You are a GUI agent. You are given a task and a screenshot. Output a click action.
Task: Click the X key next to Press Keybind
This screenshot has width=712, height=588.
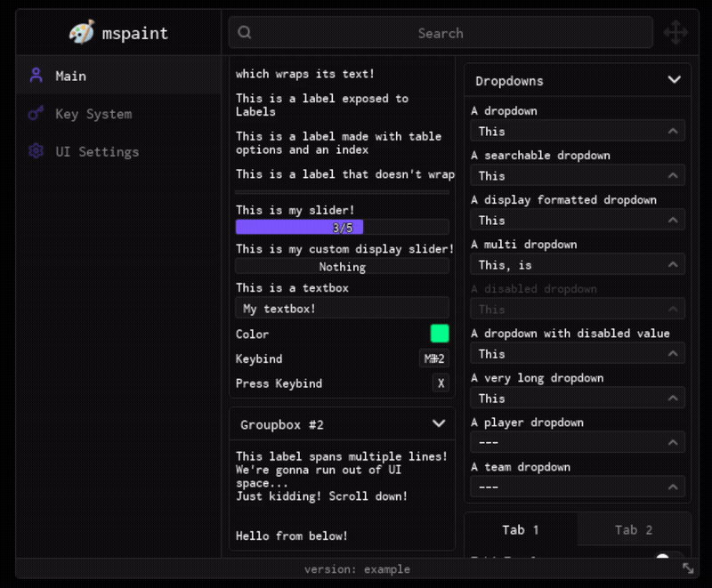(x=441, y=383)
